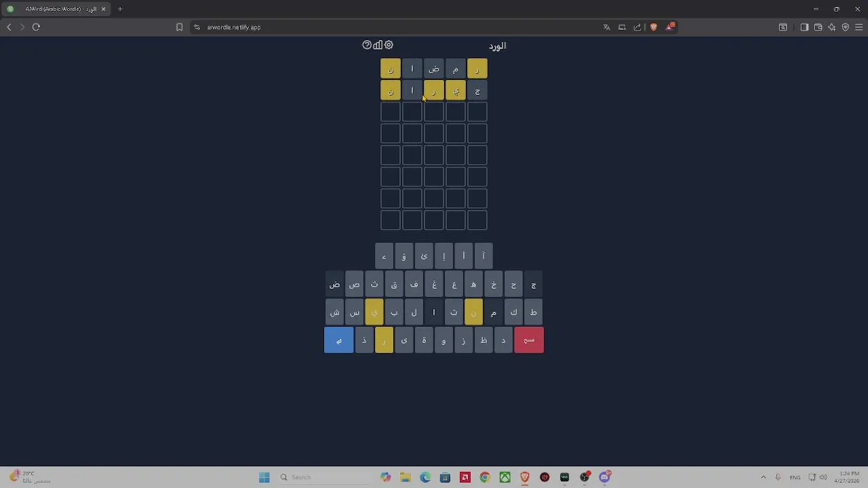Tap the yellow ر key on keyboard
This screenshot has height=488, width=868.
coord(384,340)
